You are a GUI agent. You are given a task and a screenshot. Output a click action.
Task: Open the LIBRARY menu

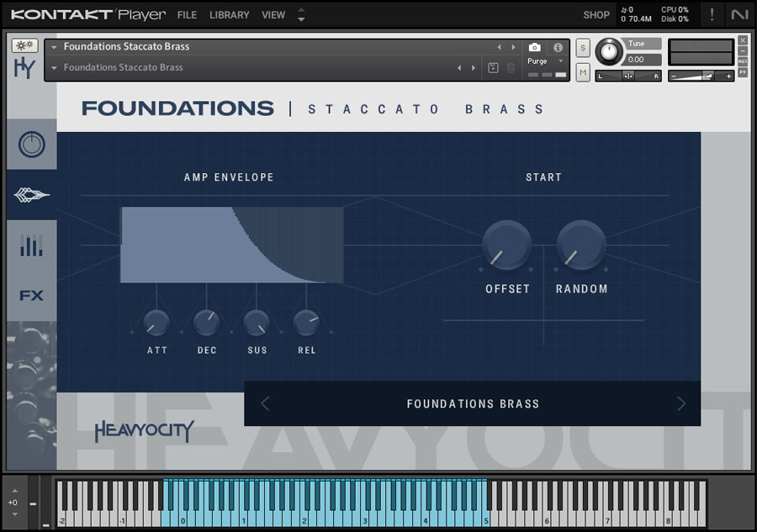point(230,15)
